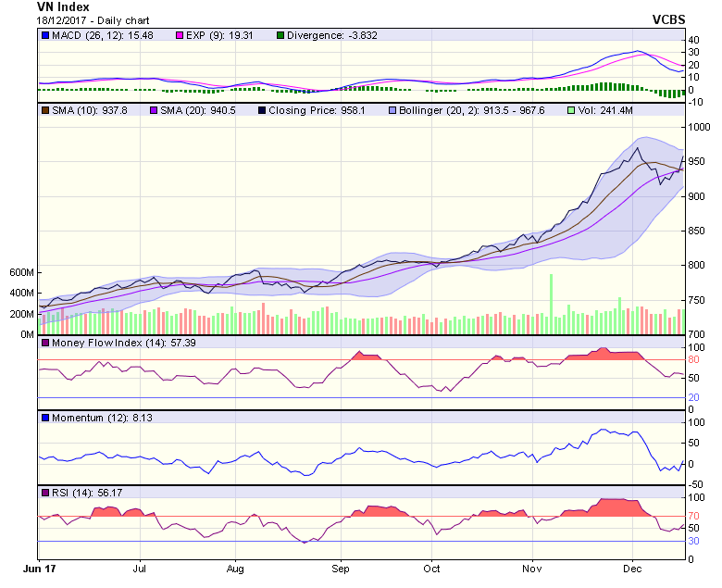Viewport: 722px width, 588px height.
Task: Click the brown SMA (10) legend swatch
Action: (44, 109)
